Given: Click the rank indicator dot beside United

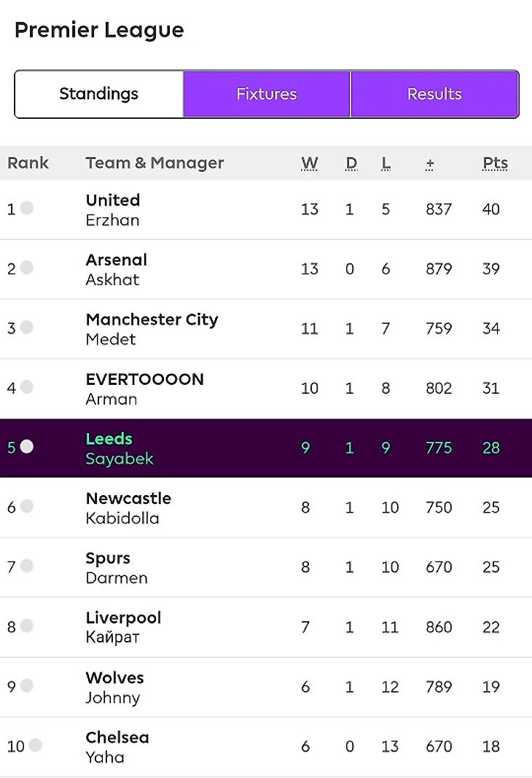Looking at the screenshot, I should tap(27, 209).
